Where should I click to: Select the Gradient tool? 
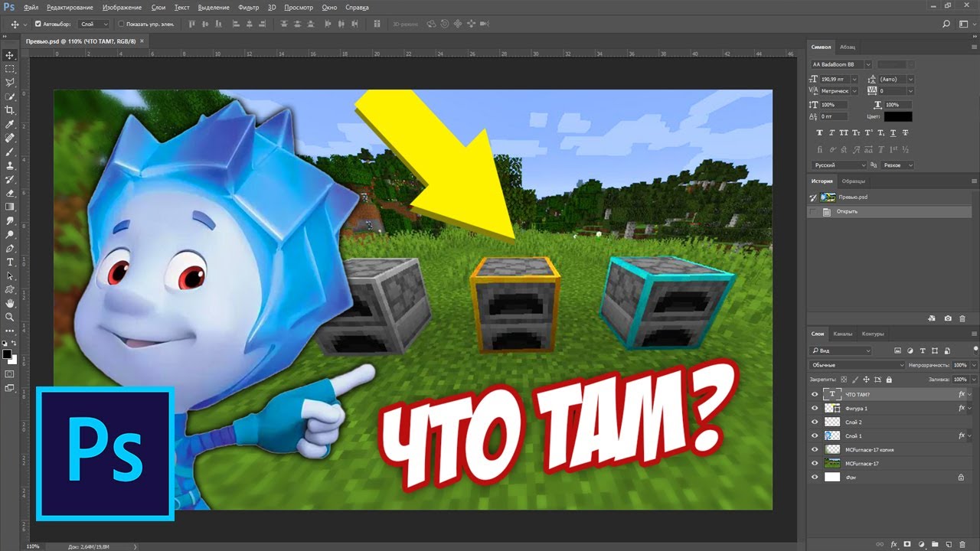[10, 207]
